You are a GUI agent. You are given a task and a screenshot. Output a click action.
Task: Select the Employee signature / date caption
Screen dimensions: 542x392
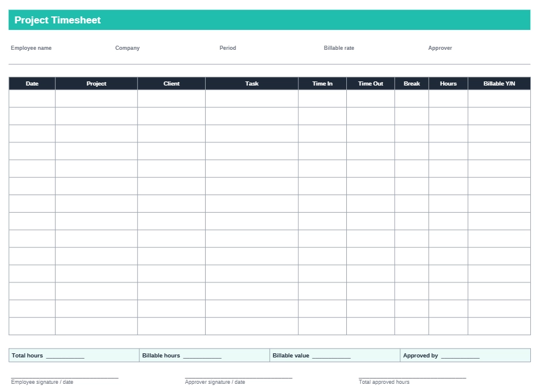pos(42,382)
